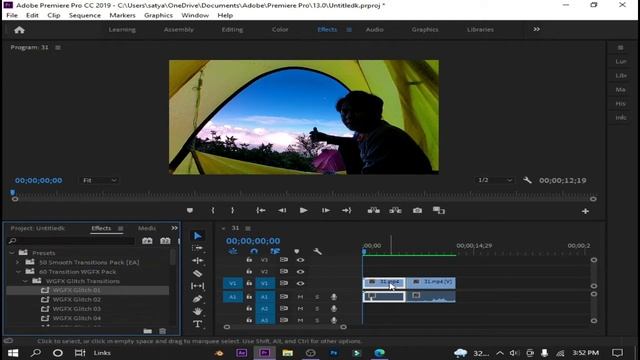Solo audio track A1
The height and width of the screenshot is (360, 640).
coord(317,297)
